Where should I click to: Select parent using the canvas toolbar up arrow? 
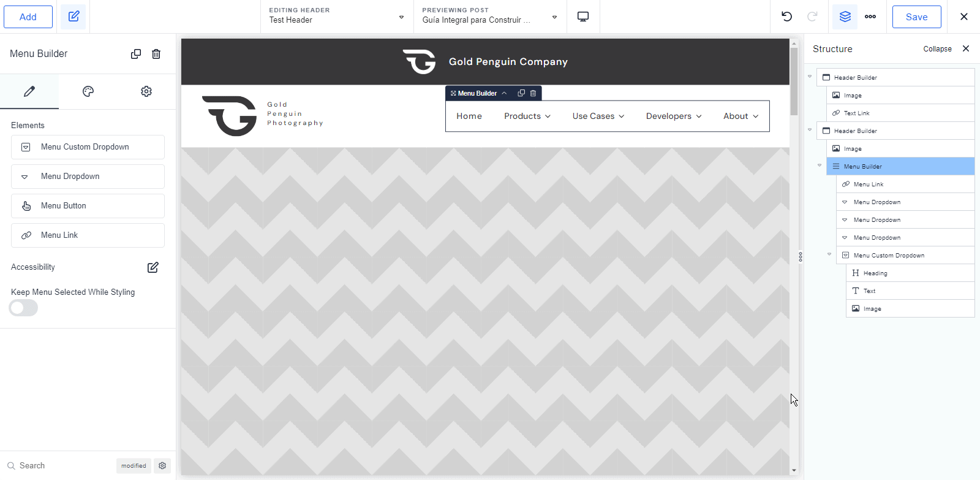pos(504,93)
